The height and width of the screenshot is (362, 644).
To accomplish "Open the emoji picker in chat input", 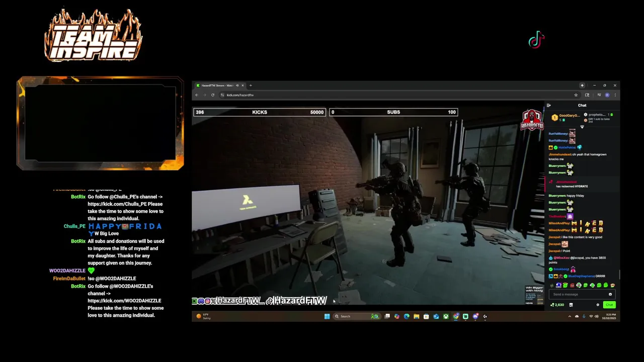I will (610, 294).
